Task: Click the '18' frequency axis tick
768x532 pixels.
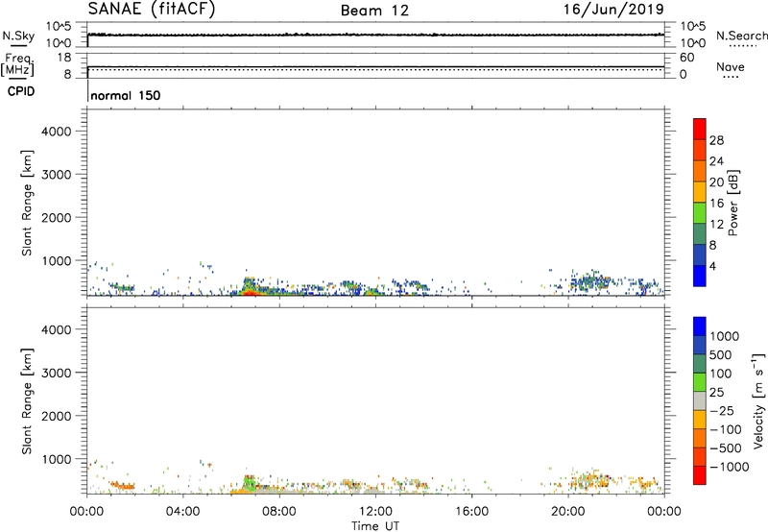Action: tap(64, 58)
